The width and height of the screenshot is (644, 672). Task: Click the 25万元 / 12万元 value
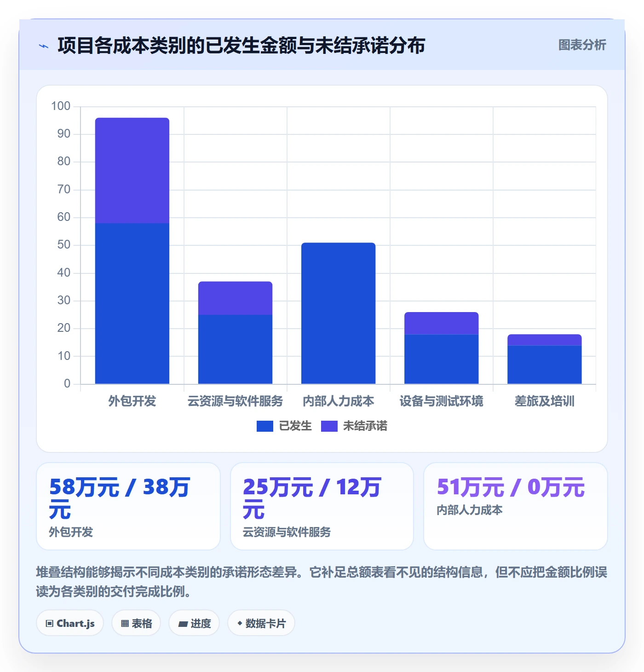312,498
